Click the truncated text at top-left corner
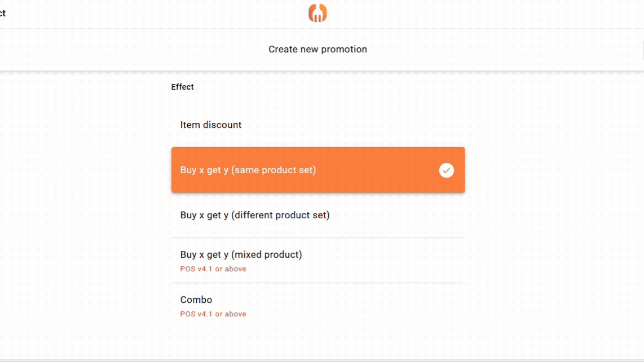The height and width of the screenshot is (362, 644). (3, 13)
